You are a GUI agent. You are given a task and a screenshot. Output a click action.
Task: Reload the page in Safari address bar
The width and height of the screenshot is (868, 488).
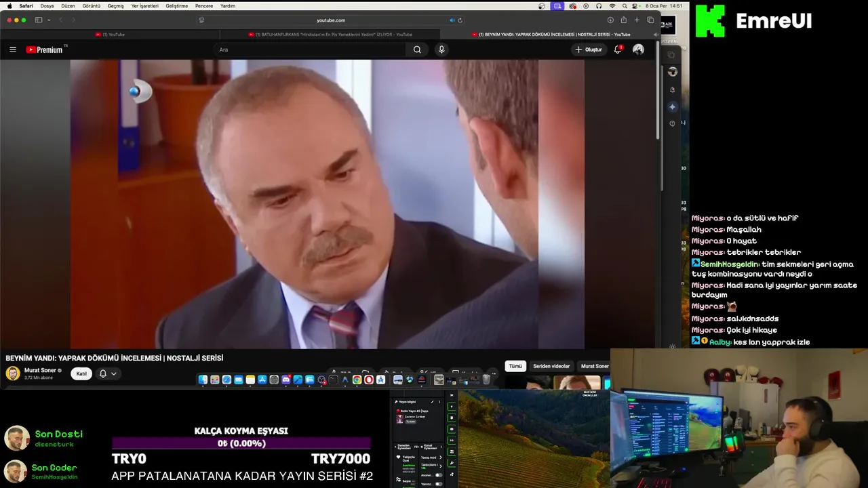[460, 20]
